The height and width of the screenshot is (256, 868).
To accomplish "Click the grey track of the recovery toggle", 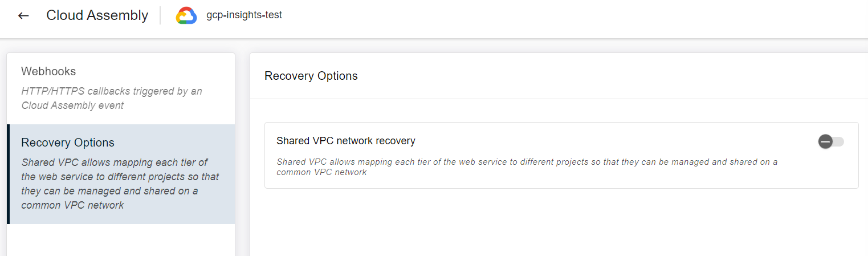I will tap(839, 141).
